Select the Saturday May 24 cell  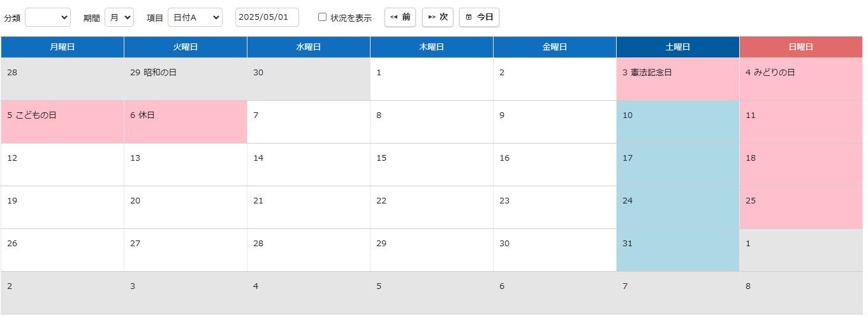tap(678, 207)
